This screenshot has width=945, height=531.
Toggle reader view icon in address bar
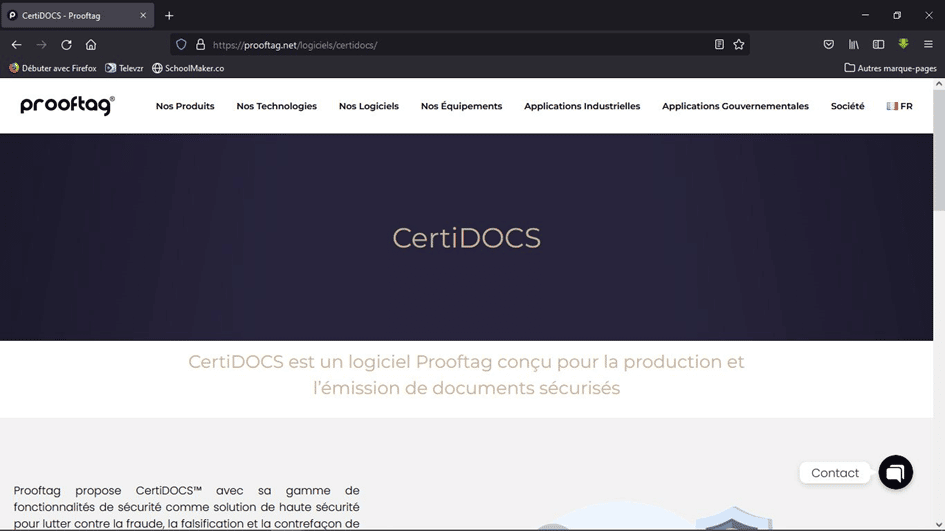pyautogui.click(x=719, y=45)
